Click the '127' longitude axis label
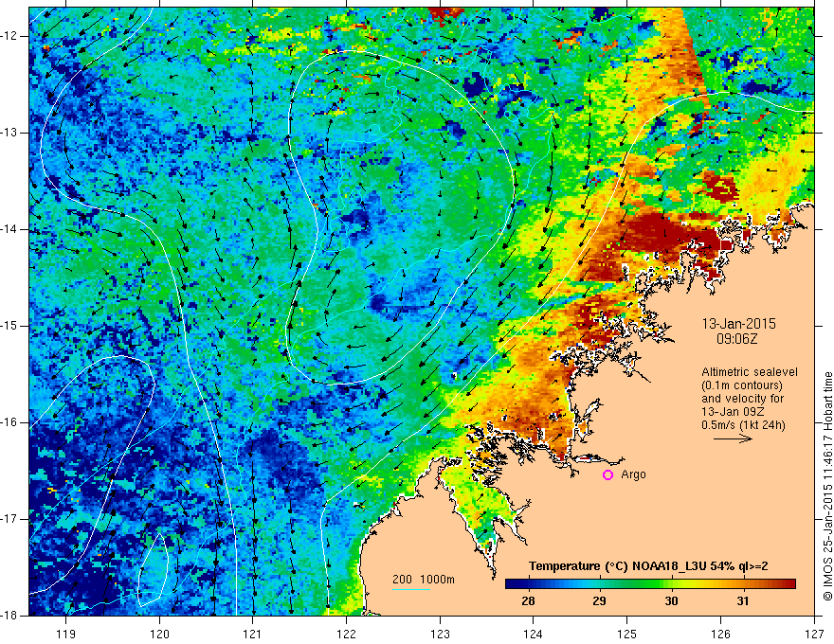The width and height of the screenshot is (834, 644). [814, 634]
